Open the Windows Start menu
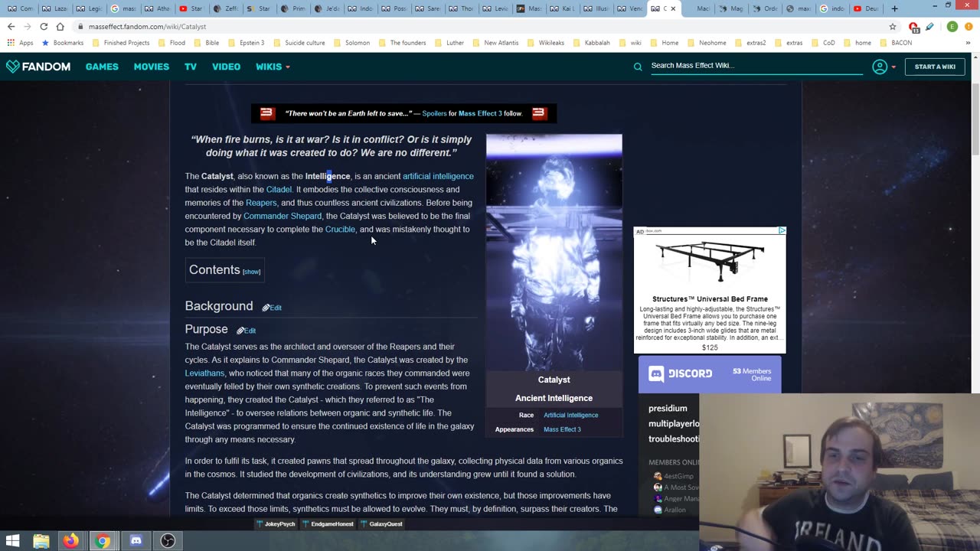The image size is (980, 551). tap(12, 541)
